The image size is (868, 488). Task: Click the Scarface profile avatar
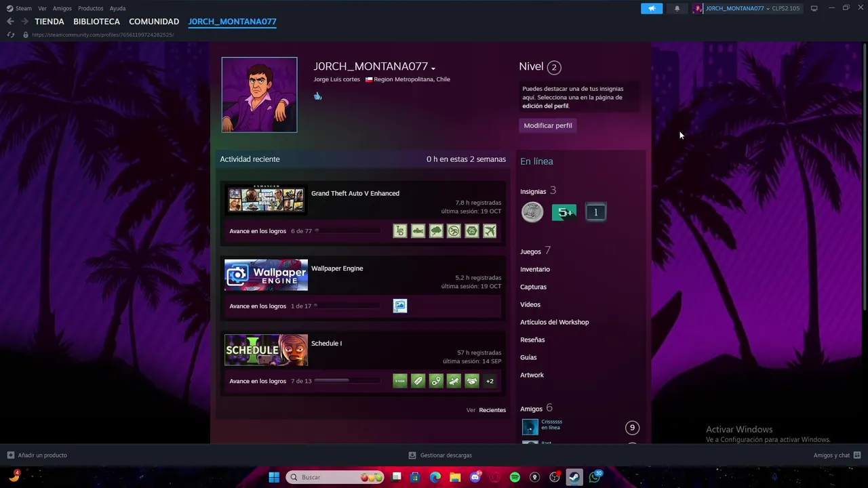coord(259,95)
